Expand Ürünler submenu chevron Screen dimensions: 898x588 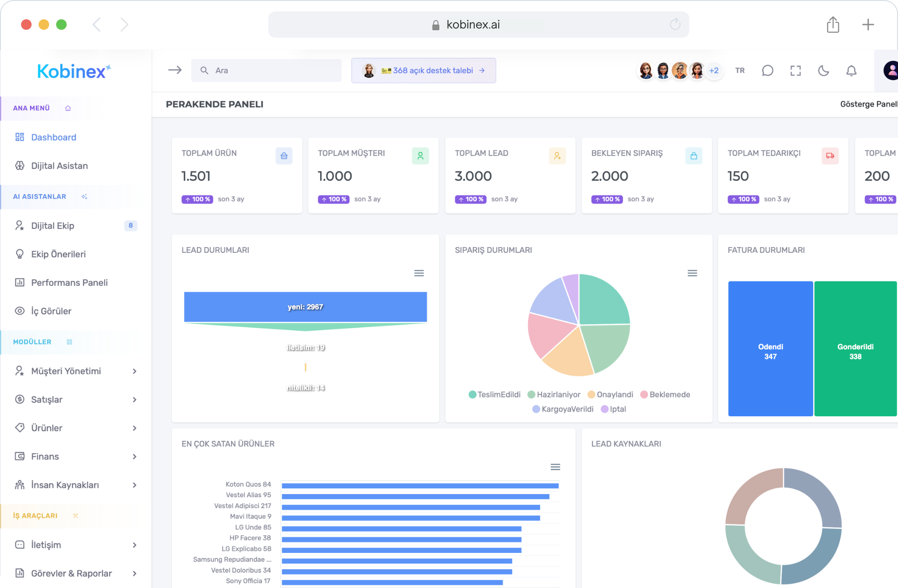pos(135,428)
